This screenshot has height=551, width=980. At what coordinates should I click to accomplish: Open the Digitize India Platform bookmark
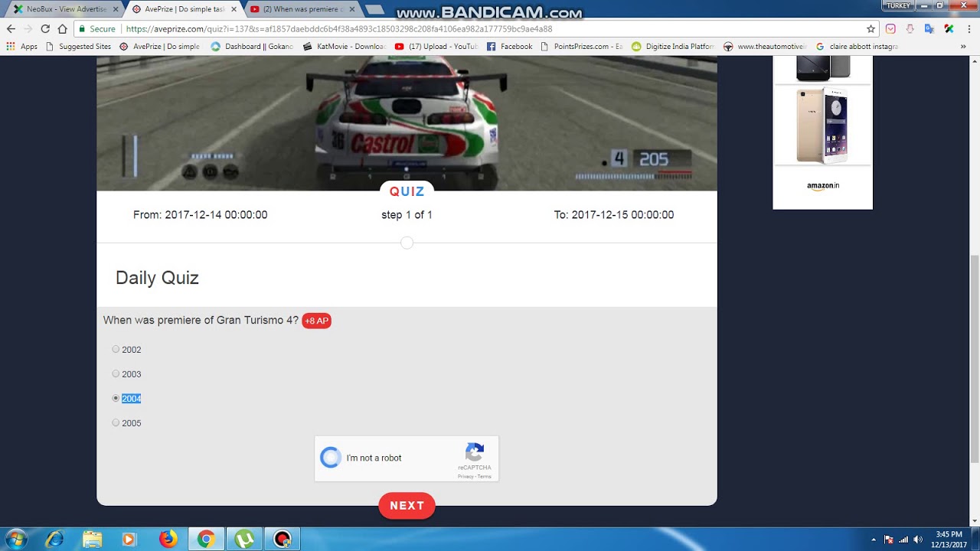673,47
